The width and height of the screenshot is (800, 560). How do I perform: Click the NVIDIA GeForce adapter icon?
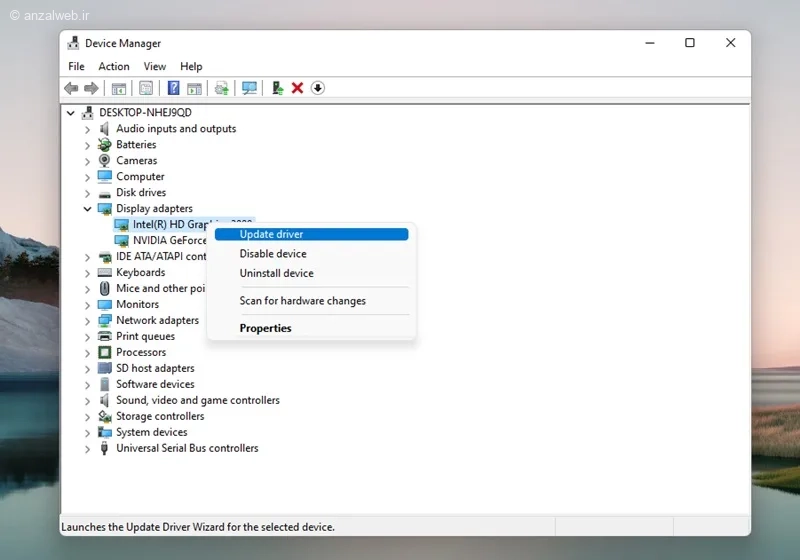click(121, 241)
